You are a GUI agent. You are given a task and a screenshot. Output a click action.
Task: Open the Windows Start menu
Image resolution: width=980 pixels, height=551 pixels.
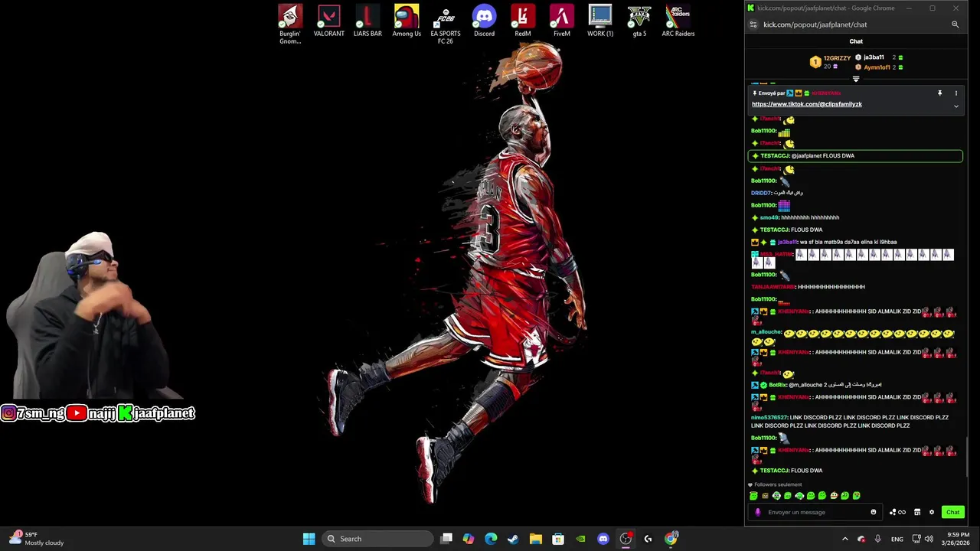[309, 539]
